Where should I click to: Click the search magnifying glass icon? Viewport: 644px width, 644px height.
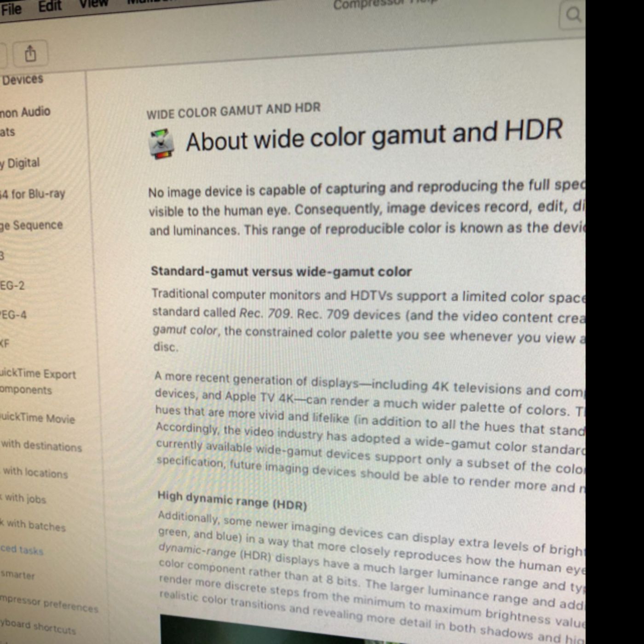click(x=573, y=15)
